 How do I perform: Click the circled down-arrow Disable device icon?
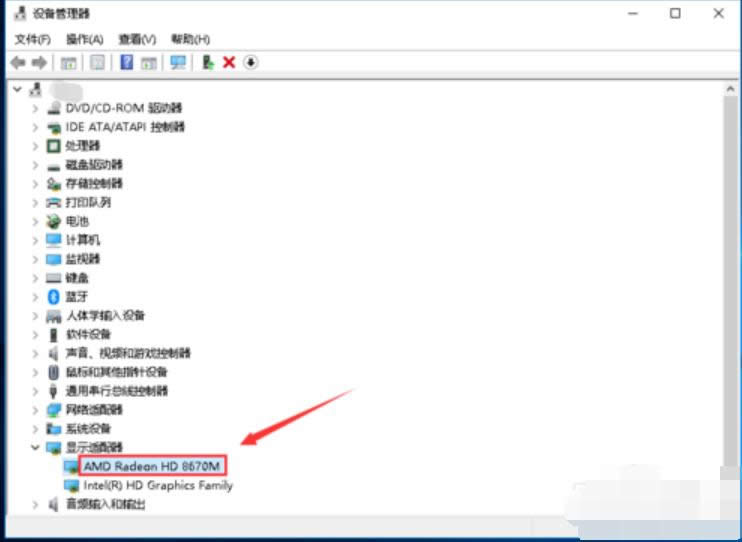[250, 62]
